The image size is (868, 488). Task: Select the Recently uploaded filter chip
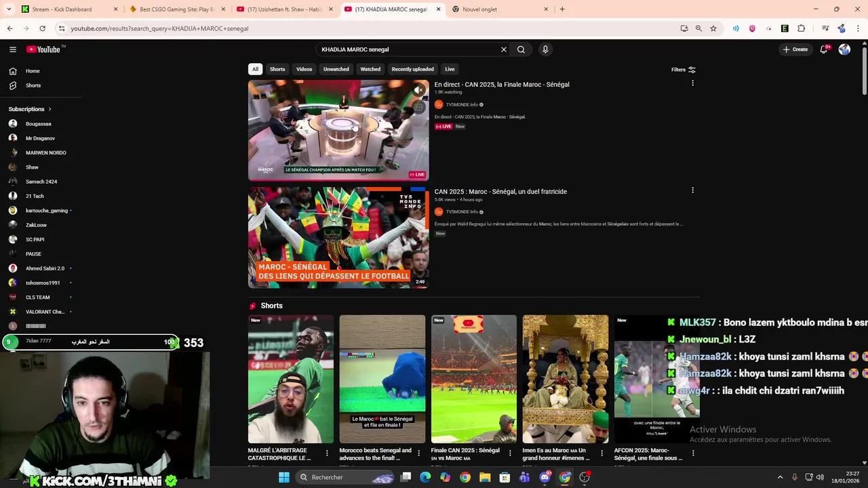tap(412, 69)
